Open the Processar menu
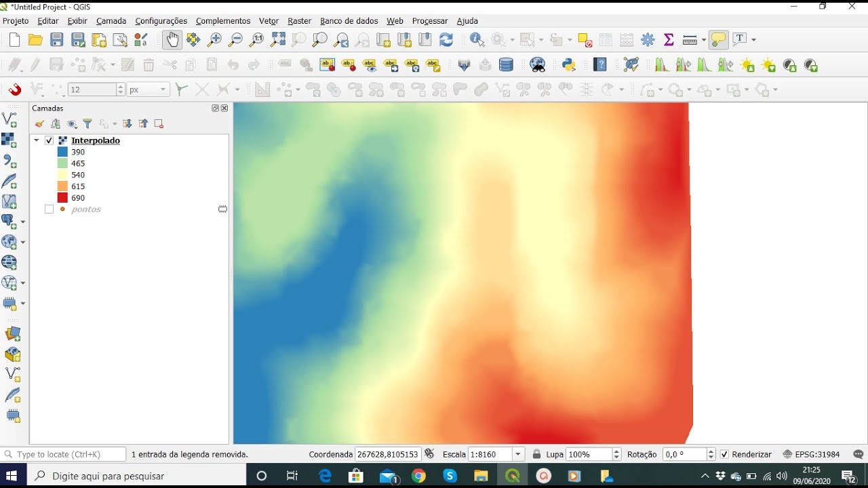 click(x=430, y=21)
